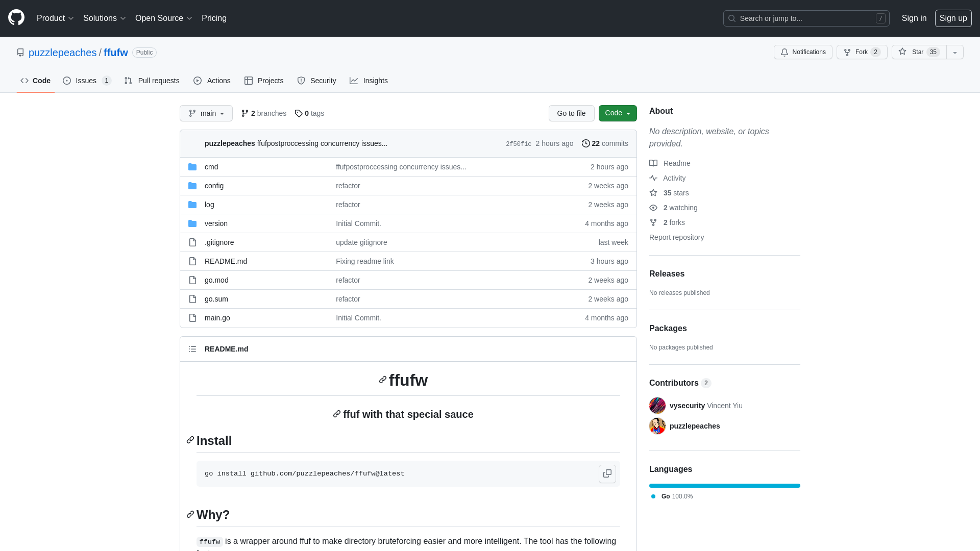Viewport: 980px width, 551px height.
Task: Click the anchor link icon beside Why?
Action: tap(190, 514)
